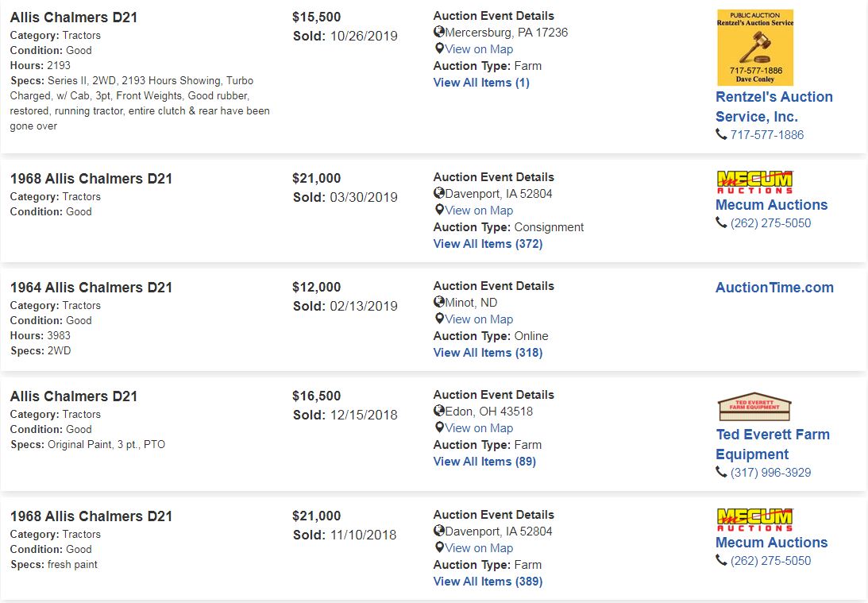Open the 1964 Allis Chalmers D21 listing title
Viewport: 868px width, 603px height.
pyautogui.click(x=91, y=288)
